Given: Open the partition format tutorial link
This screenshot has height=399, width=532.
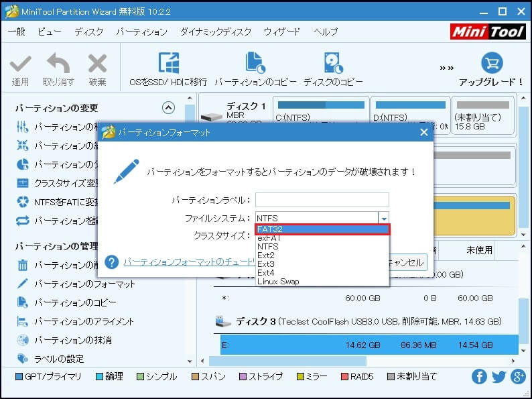Looking at the screenshot, I should tap(190, 262).
